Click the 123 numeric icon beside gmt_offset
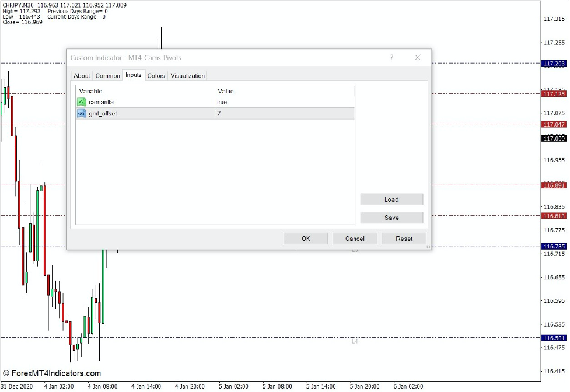 point(82,114)
